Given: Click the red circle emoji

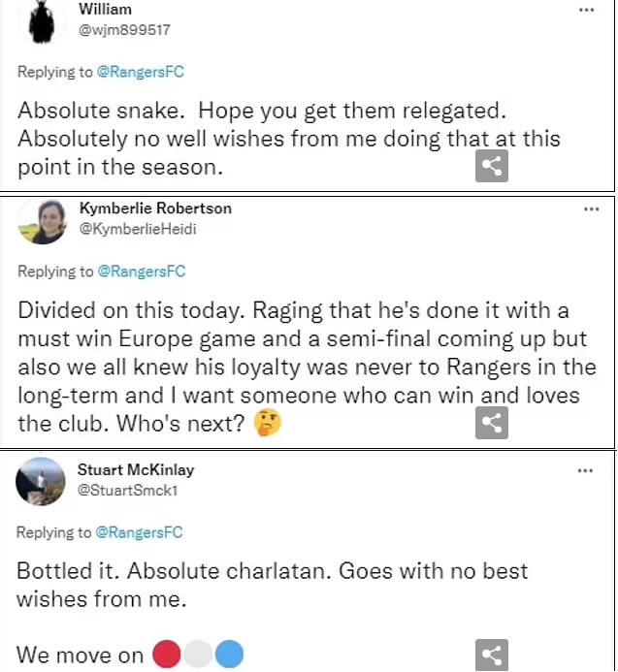Looking at the screenshot, I should pyautogui.click(x=166, y=655).
